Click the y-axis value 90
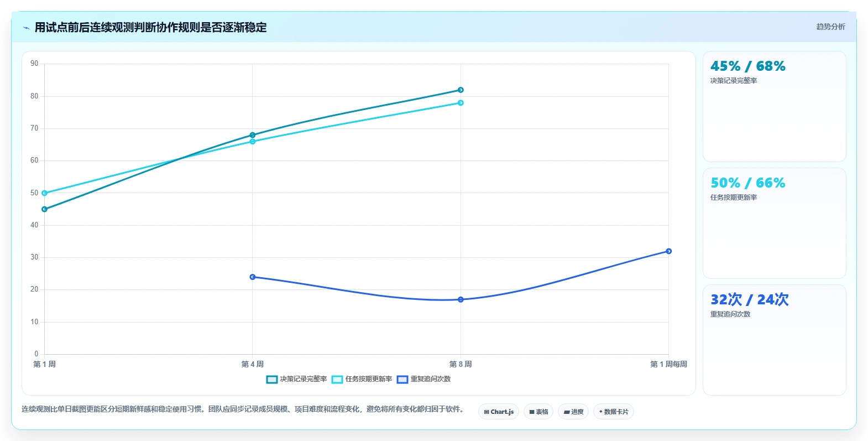This screenshot has height=441, width=868. 34,64
